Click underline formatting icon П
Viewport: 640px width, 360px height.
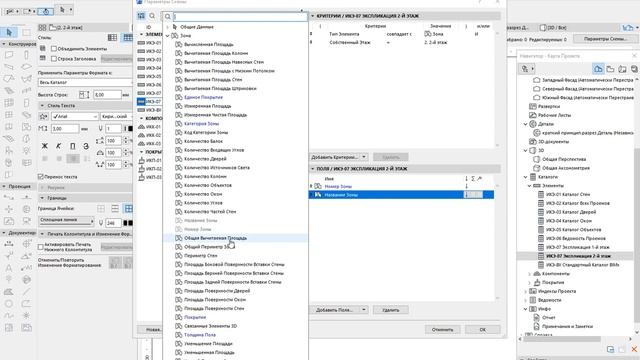[73, 146]
